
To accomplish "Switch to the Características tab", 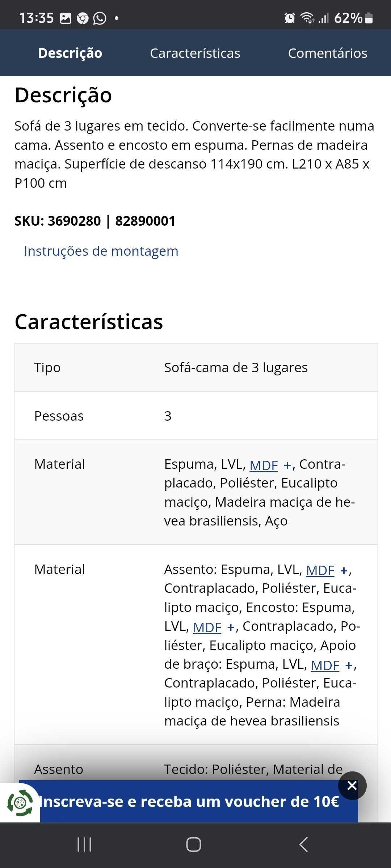I will tap(195, 53).
